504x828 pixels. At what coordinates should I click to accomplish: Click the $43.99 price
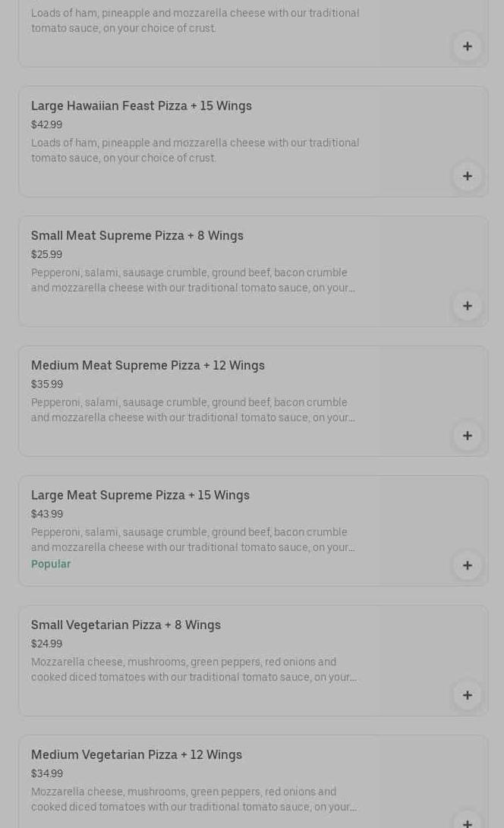coord(46,514)
